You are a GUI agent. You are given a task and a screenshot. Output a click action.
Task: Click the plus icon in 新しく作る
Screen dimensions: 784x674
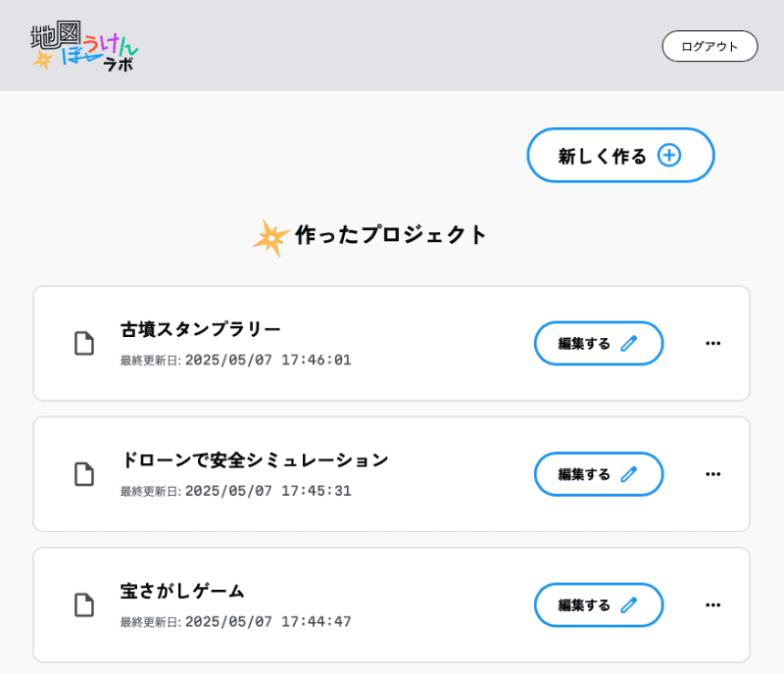tap(669, 155)
